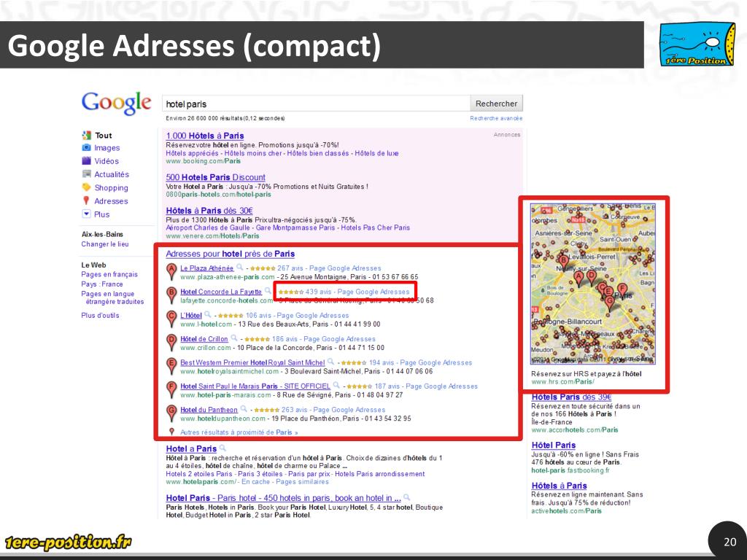
Task: Open Hôtels à Paris activehotels side ad
Action: 560,486
